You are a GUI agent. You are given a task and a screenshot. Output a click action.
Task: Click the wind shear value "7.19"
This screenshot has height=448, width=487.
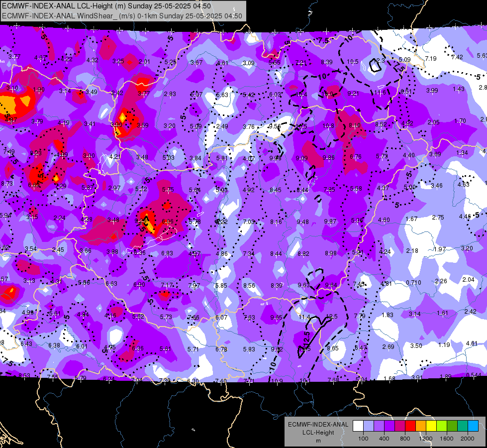[x=431, y=58]
